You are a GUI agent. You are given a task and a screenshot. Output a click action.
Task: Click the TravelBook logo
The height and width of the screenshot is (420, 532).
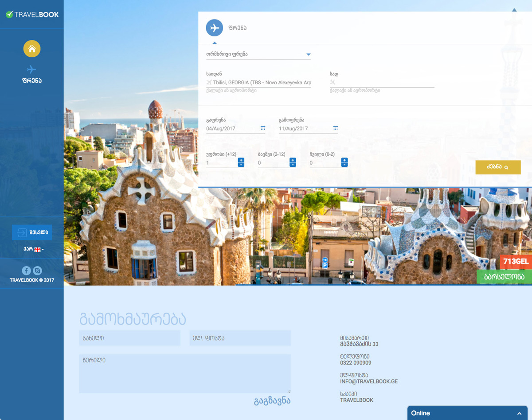[x=32, y=15]
